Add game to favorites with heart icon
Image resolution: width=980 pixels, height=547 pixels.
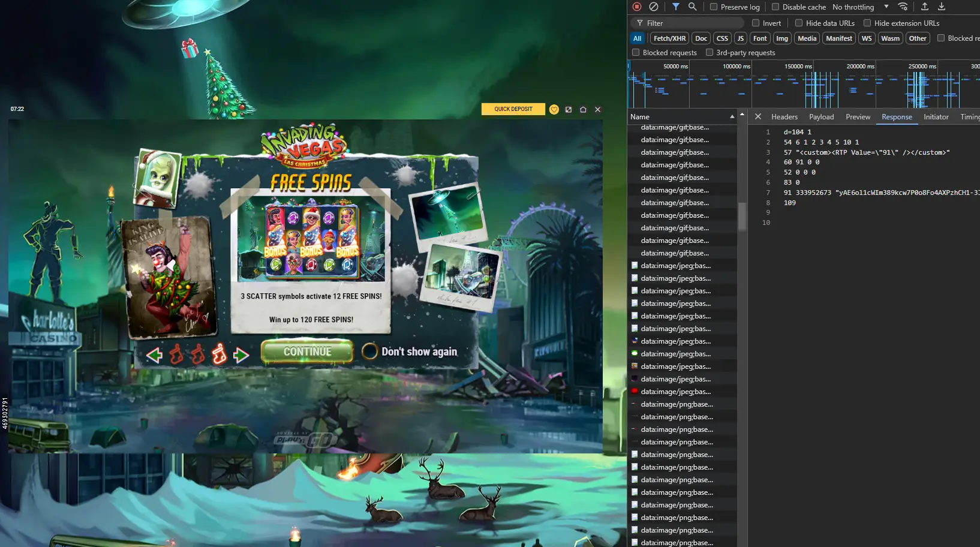(x=554, y=109)
